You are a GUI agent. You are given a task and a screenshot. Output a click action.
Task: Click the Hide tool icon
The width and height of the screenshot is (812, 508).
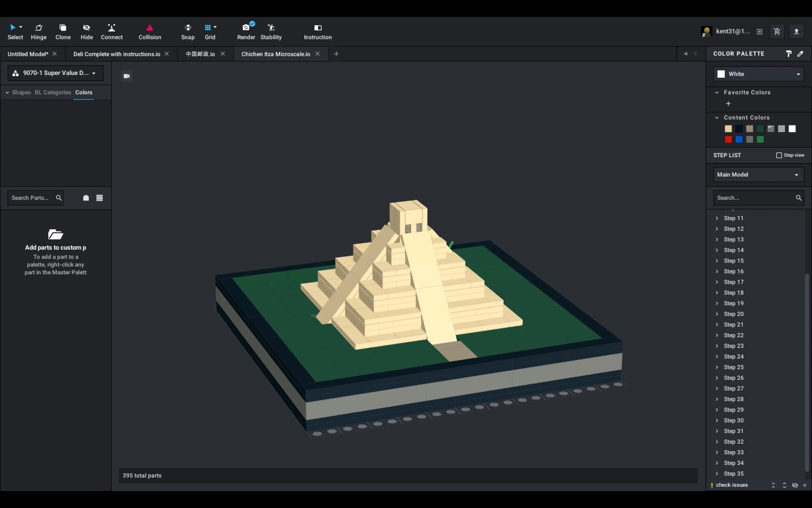87,28
